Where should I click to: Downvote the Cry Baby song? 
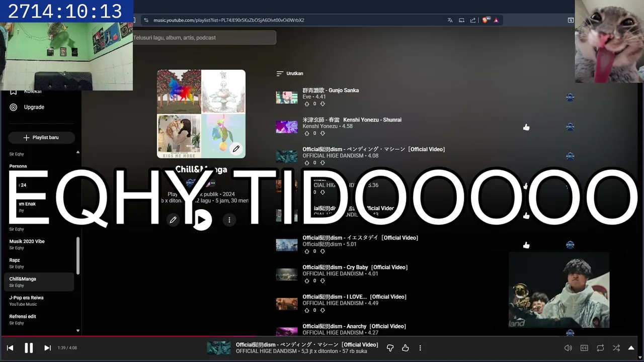tap(323, 281)
